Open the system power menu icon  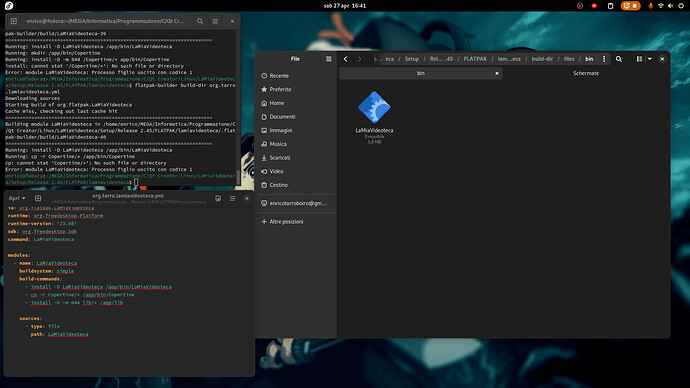click(681, 6)
